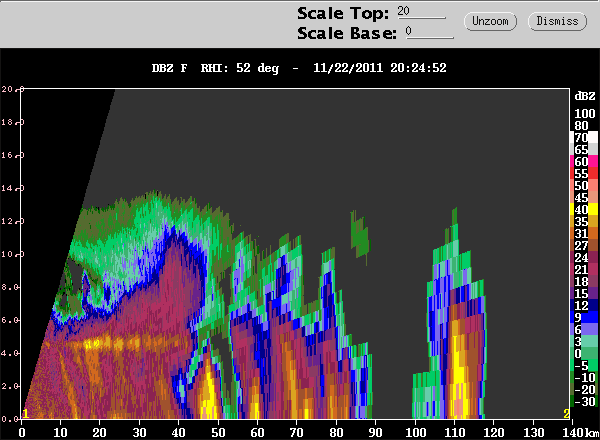
Task: Click the '4.0' height axis label
Action: tap(9, 354)
